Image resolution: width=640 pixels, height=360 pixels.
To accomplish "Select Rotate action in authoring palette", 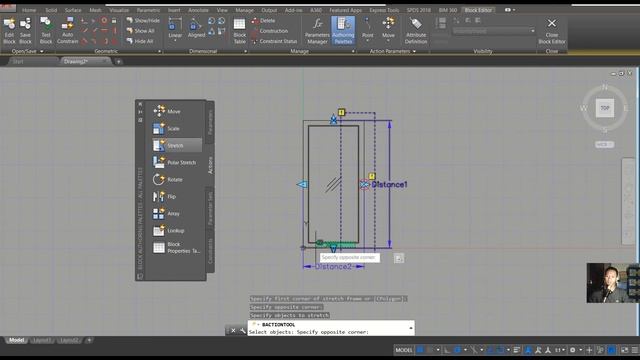I will pos(176,180).
